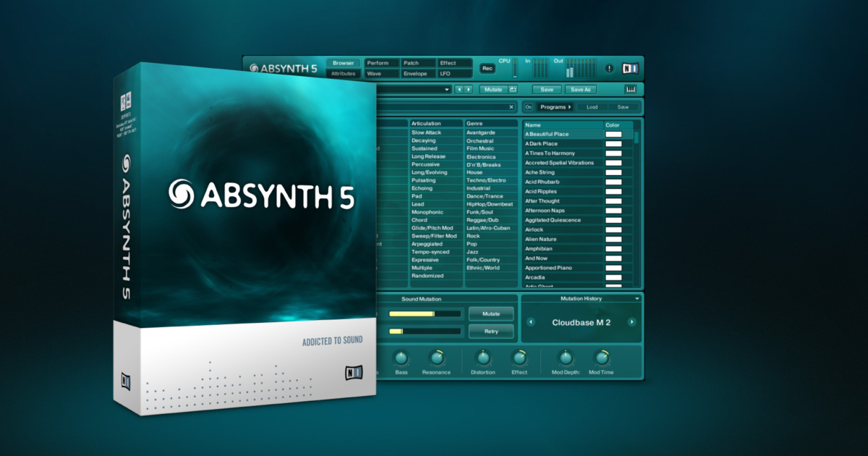This screenshot has width=868, height=456.
Task: Toggle the On switch beside Programs
Action: pyautogui.click(x=528, y=107)
